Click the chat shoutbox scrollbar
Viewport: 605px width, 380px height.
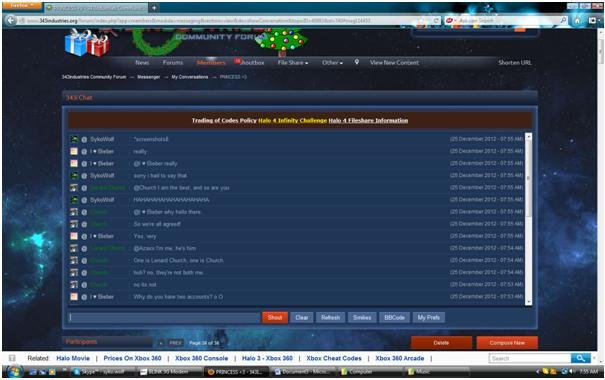tap(528, 219)
